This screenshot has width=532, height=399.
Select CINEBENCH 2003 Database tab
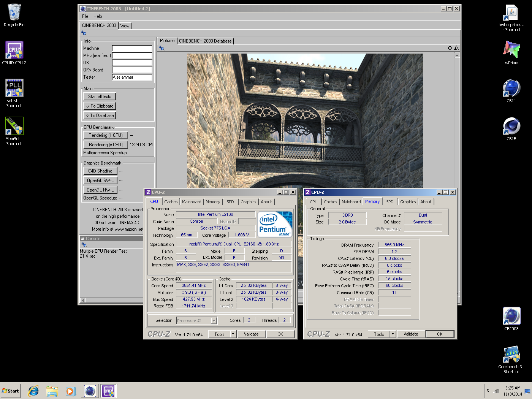[205, 41]
